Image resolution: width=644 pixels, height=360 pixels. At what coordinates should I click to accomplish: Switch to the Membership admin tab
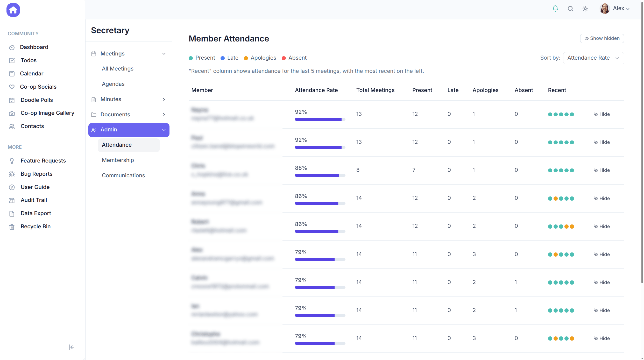118,160
